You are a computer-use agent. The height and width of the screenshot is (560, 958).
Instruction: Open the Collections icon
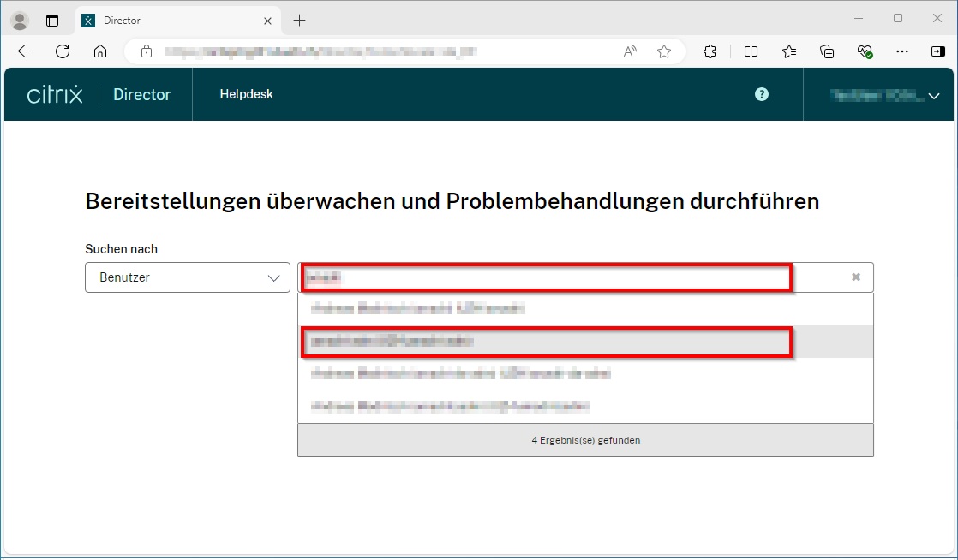coord(826,51)
